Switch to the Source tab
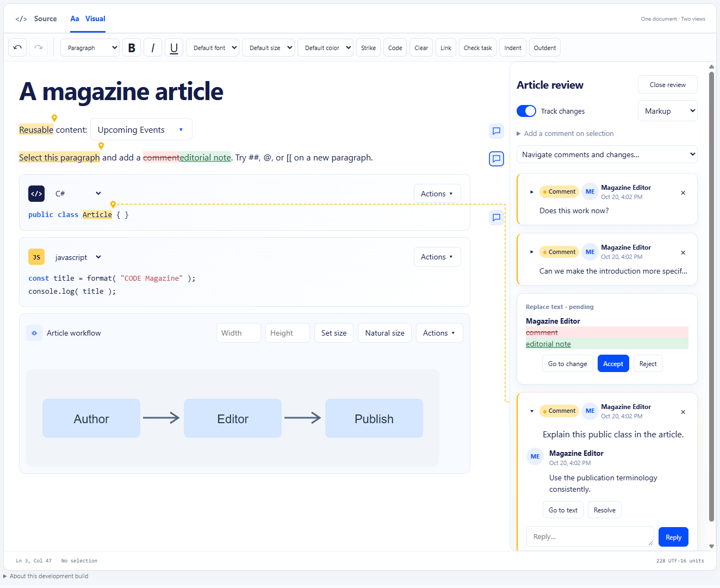The width and height of the screenshot is (720, 588). tap(36, 18)
